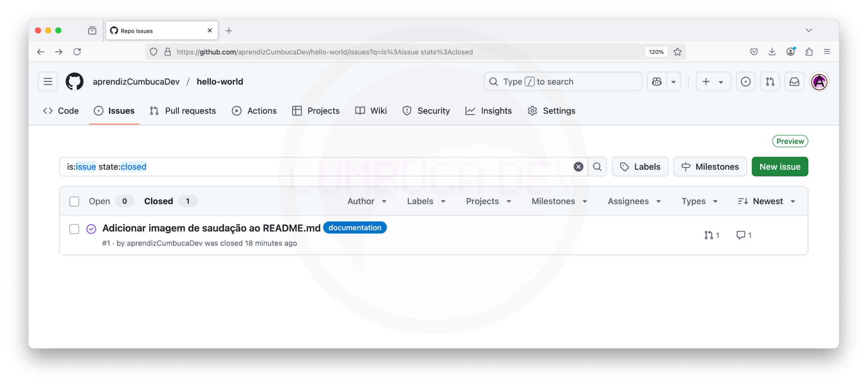Open the Copilot chat icon

657,81
